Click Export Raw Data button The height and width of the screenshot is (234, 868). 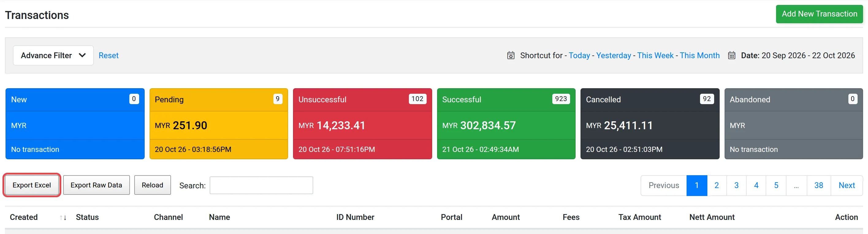[x=96, y=185]
